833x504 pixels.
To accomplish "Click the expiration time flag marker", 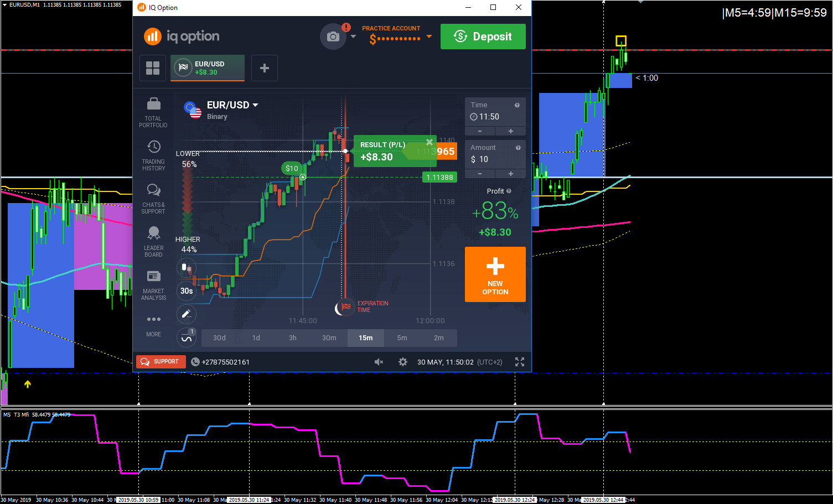I will [x=346, y=307].
